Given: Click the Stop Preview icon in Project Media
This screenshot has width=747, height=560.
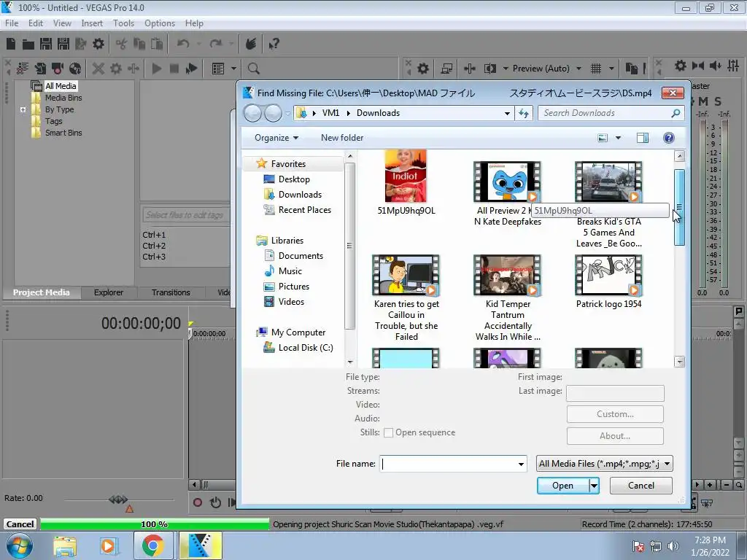Looking at the screenshot, I should [x=174, y=69].
